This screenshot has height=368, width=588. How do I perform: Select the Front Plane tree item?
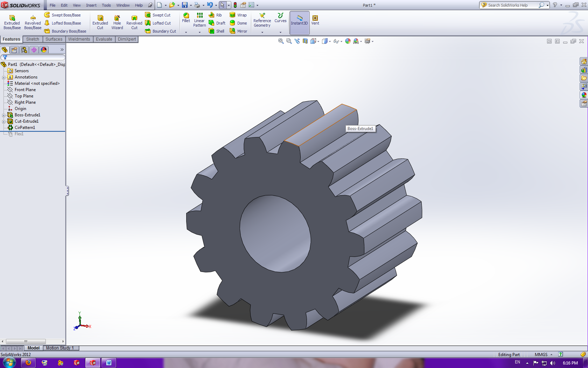[x=25, y=90]
